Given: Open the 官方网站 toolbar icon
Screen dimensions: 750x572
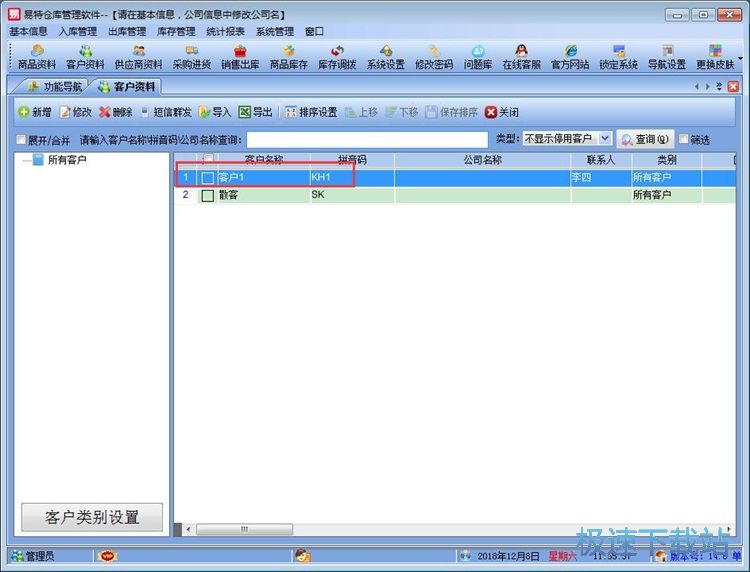Looking at the screenshot, I should [570, 57].
